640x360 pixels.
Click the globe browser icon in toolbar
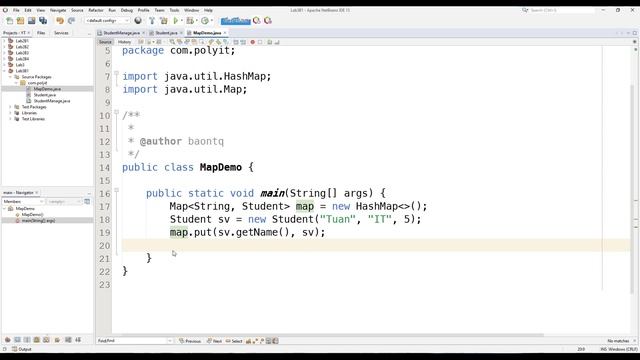coord(138,20)
